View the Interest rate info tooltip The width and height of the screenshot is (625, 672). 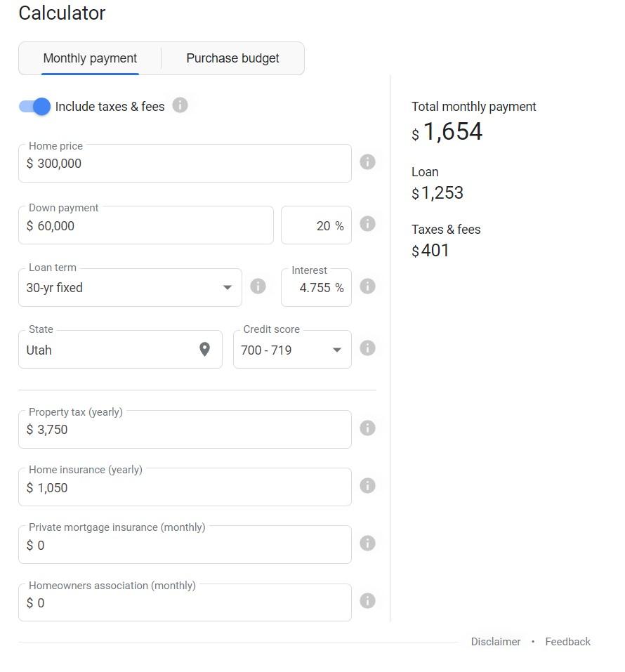[367, 286]
